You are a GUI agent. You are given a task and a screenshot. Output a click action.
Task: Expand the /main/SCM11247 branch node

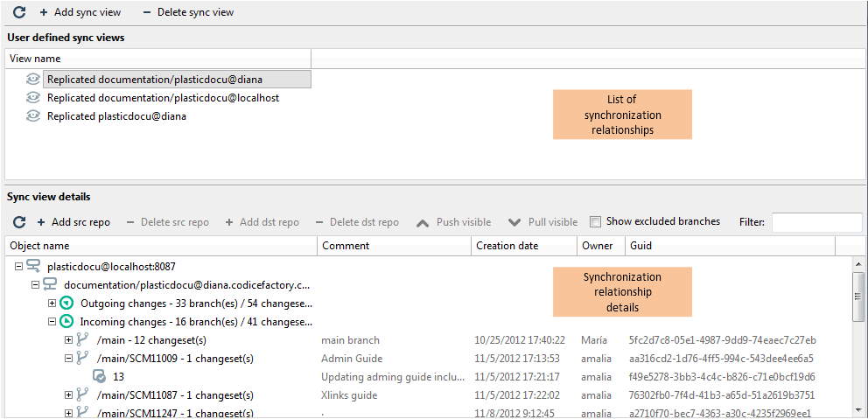tap(68, 413)
